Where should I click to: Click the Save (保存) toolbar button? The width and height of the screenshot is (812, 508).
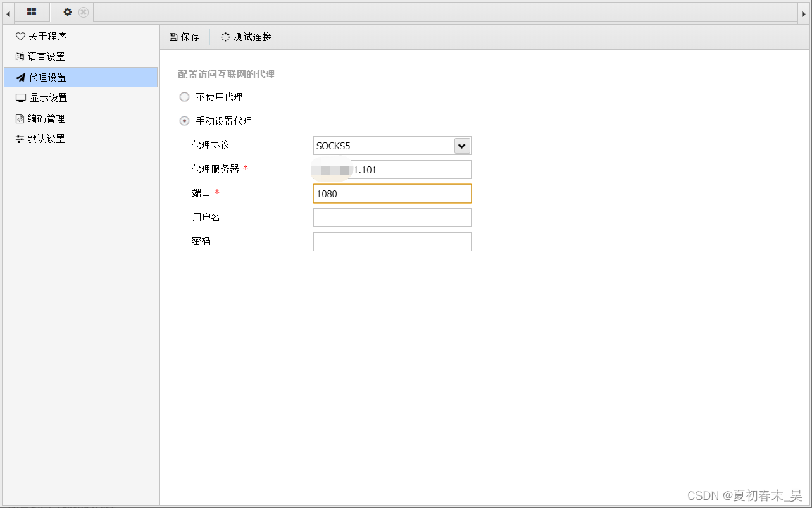click(x=184, y=37)
